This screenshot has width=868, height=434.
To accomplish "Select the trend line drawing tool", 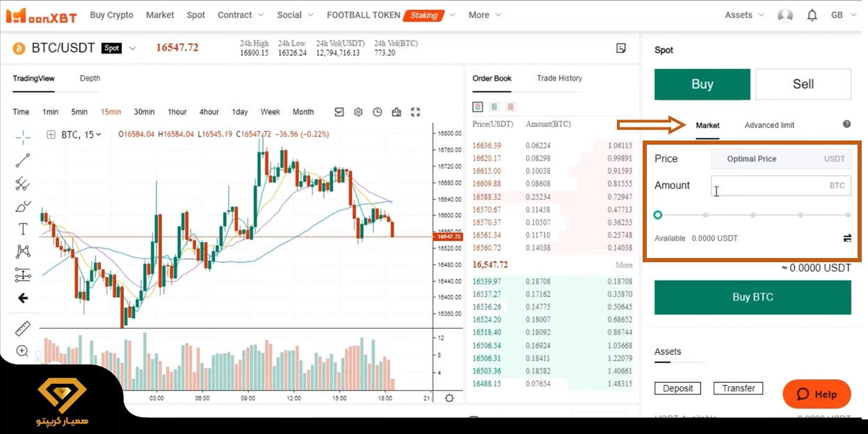I will click(x=23, y=161).
